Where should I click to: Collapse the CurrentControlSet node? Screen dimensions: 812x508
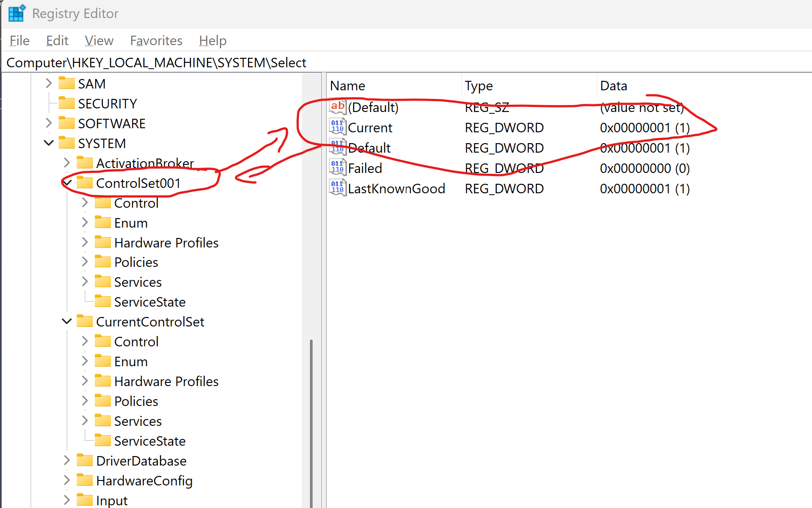coord(66,321)
